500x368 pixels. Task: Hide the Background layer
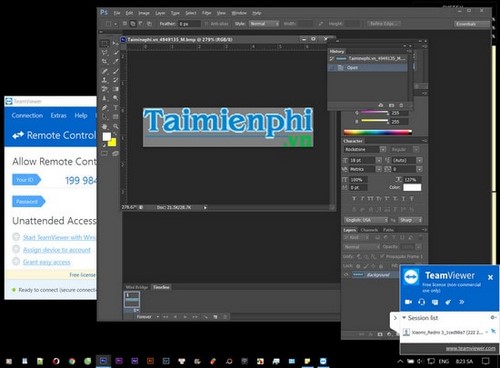pyautogui.click(x=346, y=275)
